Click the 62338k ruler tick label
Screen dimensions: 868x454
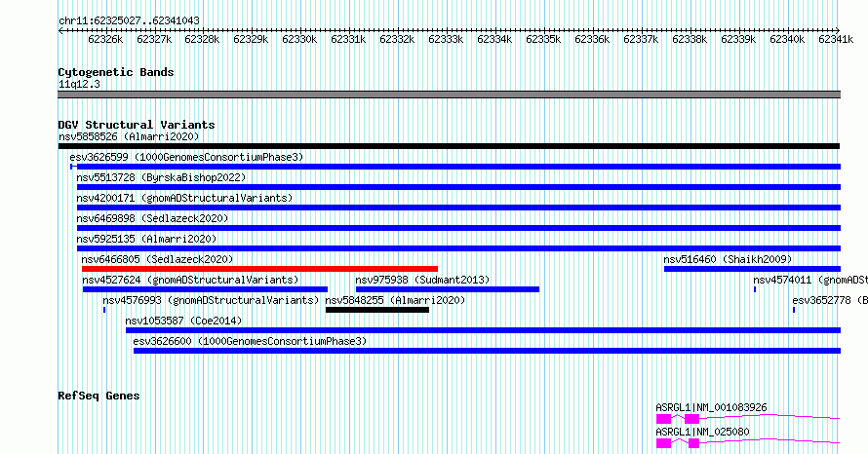[690, 39]
